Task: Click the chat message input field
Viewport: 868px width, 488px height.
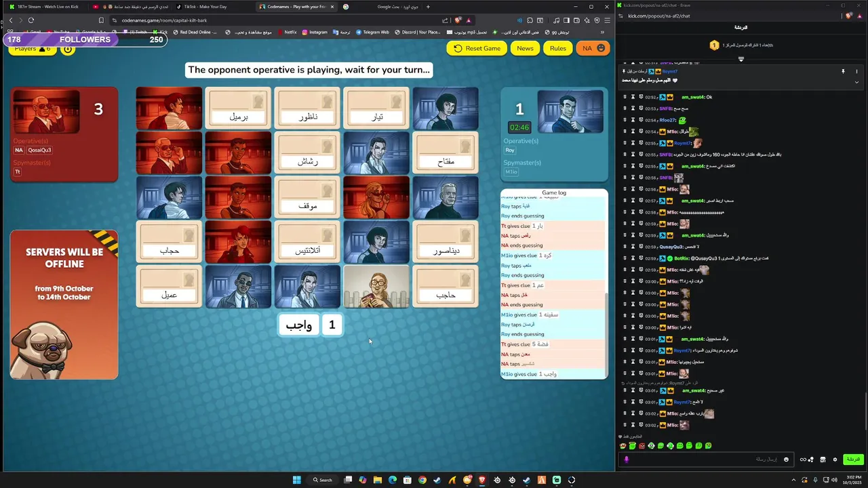Action: tap(705, 460)
